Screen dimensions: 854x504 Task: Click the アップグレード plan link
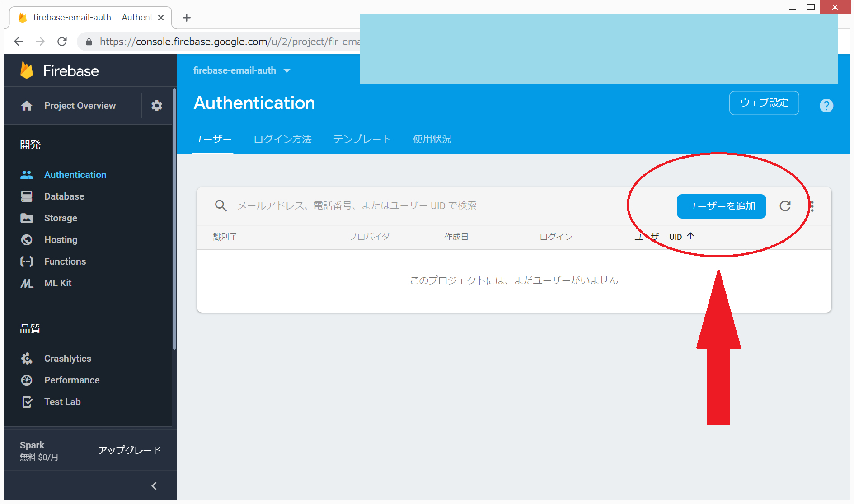pos(129,450)
